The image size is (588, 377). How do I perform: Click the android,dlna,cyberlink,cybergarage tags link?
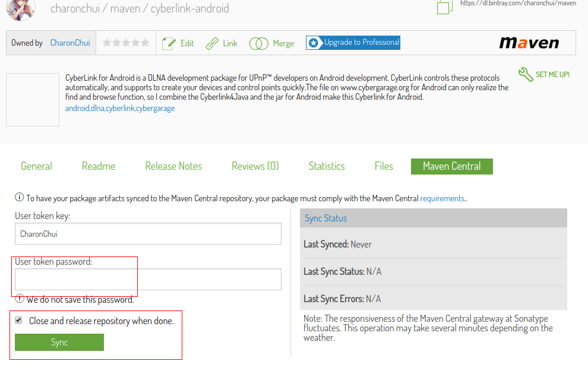pyautogui.click(x=120, y=108)
